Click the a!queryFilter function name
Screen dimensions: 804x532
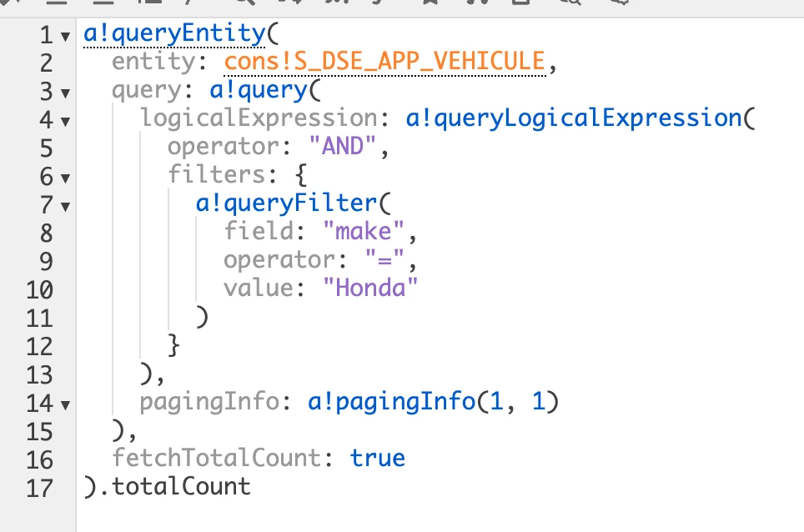click(286, 203)
